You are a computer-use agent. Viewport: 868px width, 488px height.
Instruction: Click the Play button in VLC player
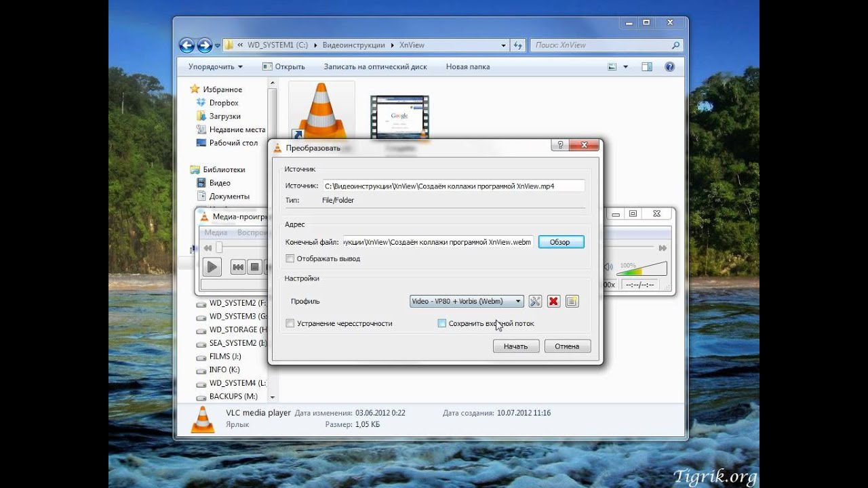212,267
